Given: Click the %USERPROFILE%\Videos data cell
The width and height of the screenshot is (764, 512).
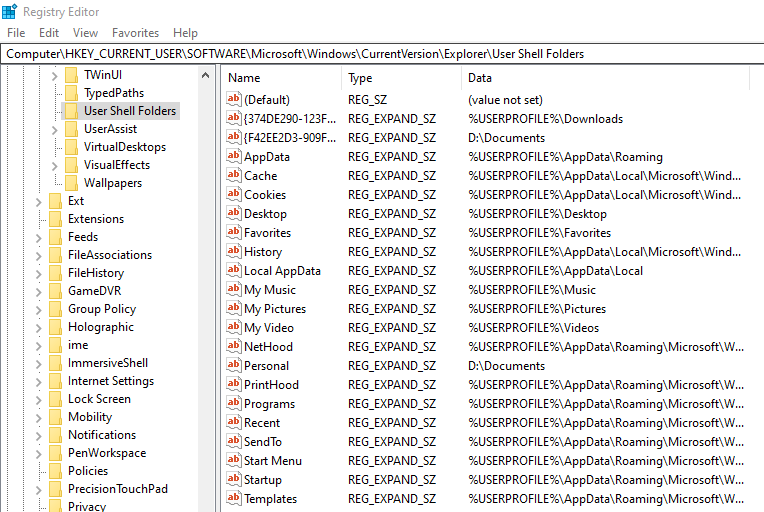Looking at the screenshot, I should [x=533, y=328].
